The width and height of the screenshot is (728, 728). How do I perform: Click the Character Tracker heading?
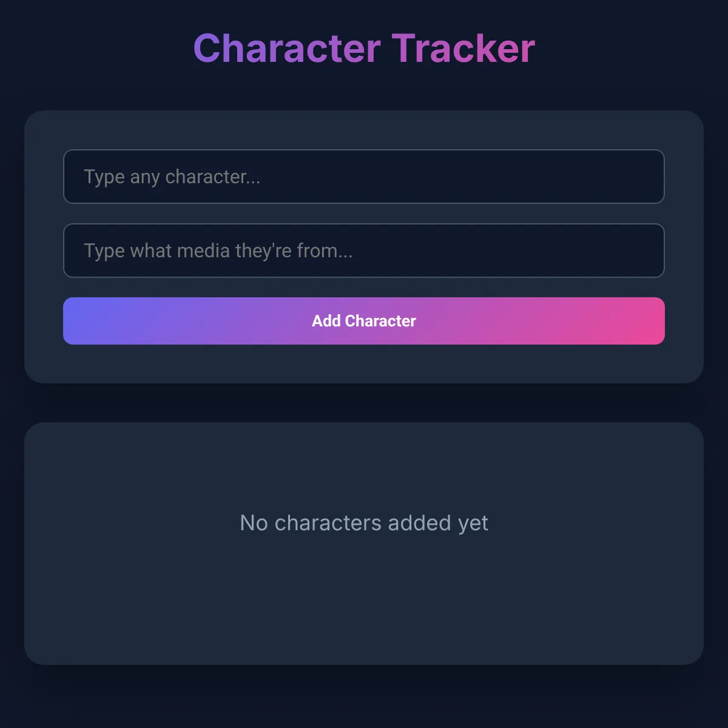tap(364, 49)
